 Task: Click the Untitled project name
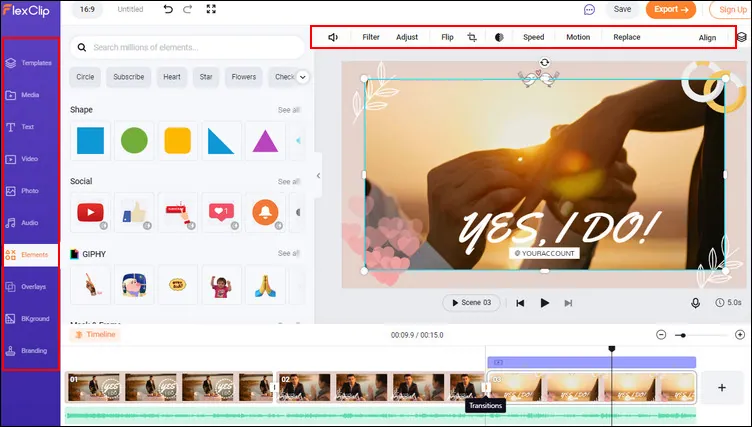tap(130, 9)
